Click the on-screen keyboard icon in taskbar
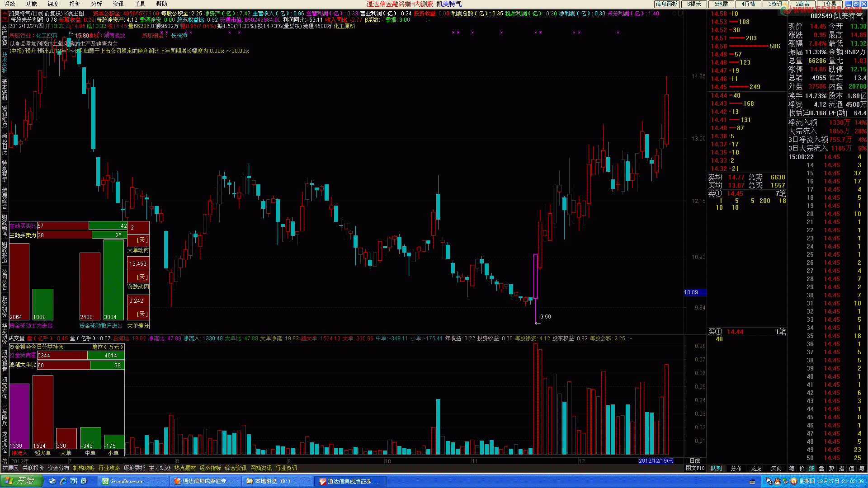 (753, 482)
